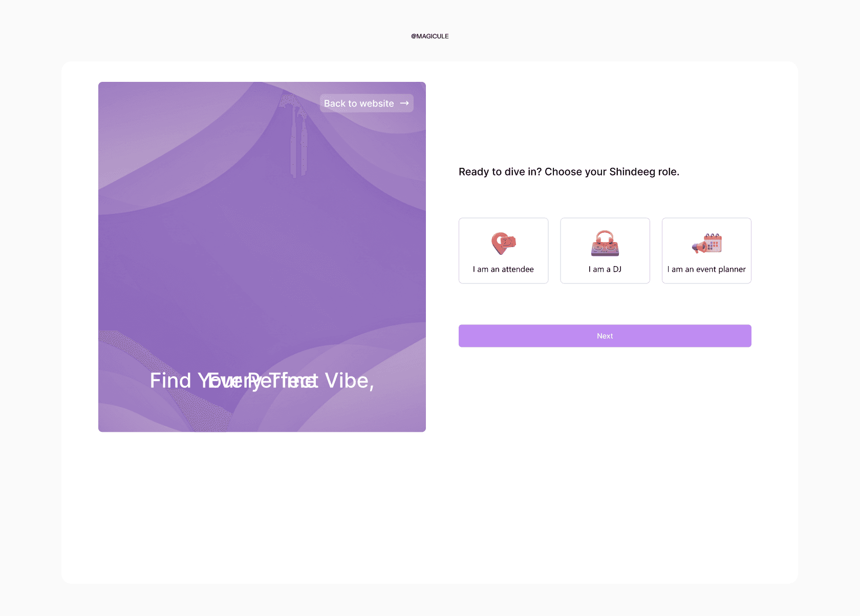Click the purple curtain hero image
This screenshot has width=860, height=616.
tap(262, 257)
